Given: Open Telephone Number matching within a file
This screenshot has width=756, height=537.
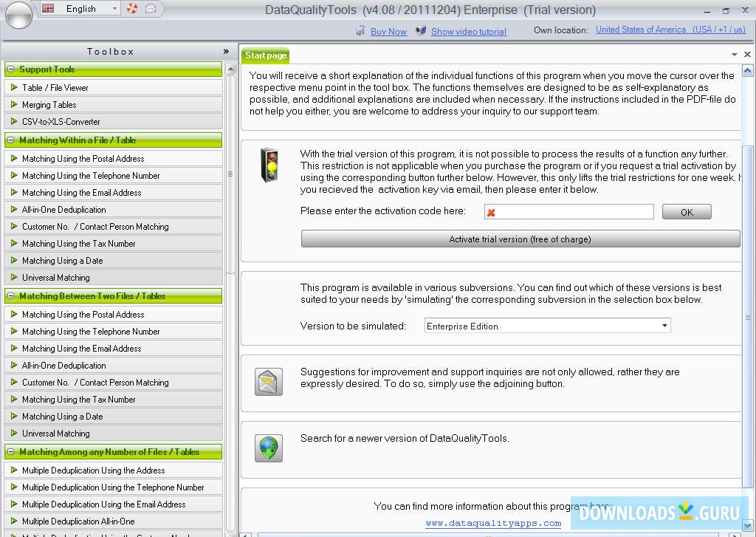Looking at the screenshot, I should tap(113, 176).
